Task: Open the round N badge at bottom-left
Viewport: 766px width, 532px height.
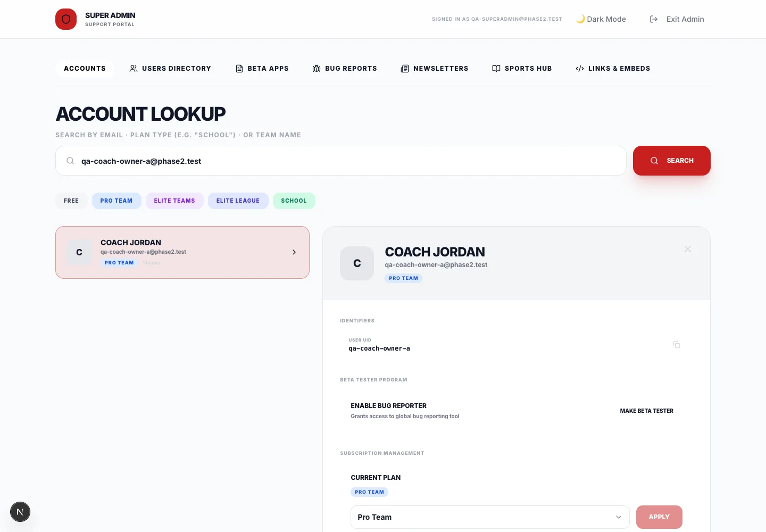Action: point(20,512)
